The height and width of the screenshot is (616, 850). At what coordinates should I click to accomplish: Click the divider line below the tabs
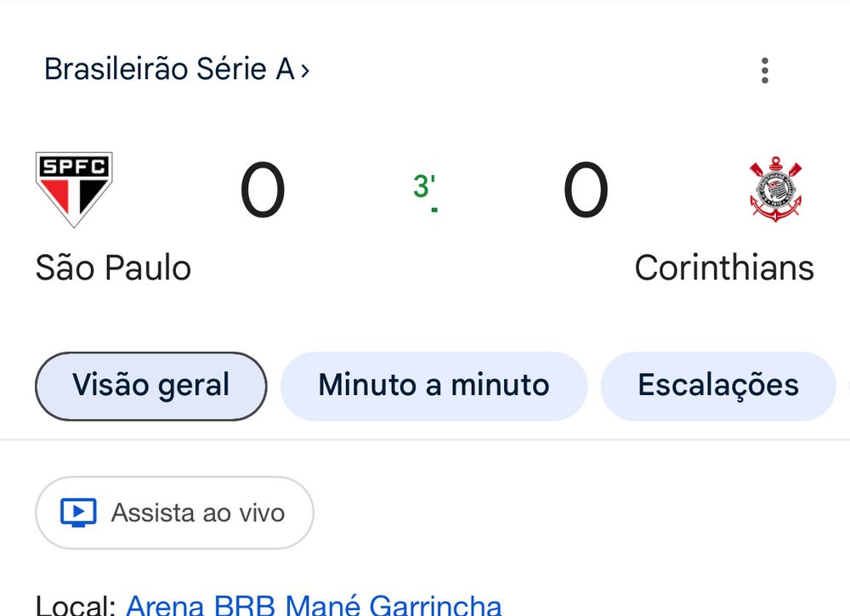pyautogui.click(x=425, y=440)
